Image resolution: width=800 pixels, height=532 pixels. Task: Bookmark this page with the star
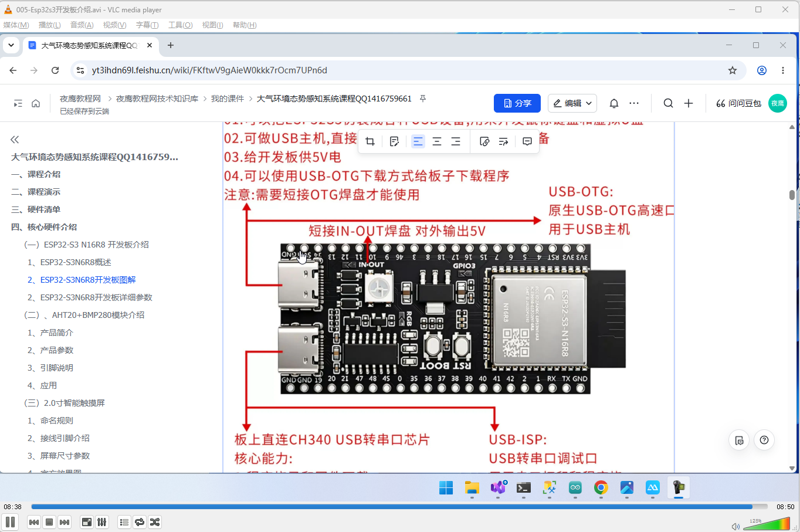point(733,70)
